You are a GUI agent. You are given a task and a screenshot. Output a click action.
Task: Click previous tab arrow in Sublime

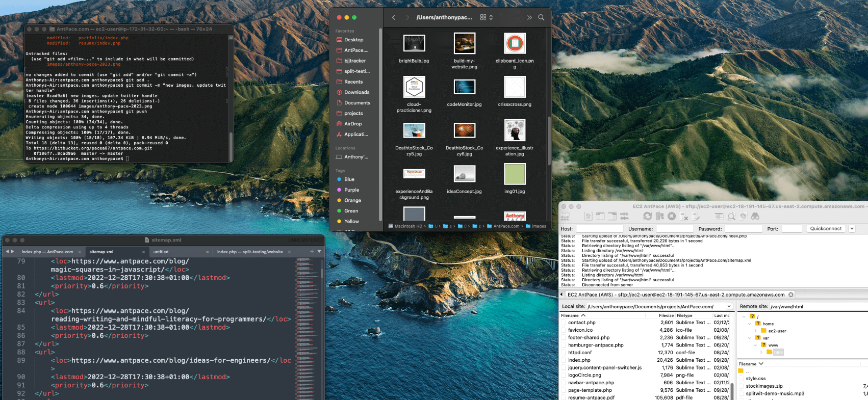point(7,251)
